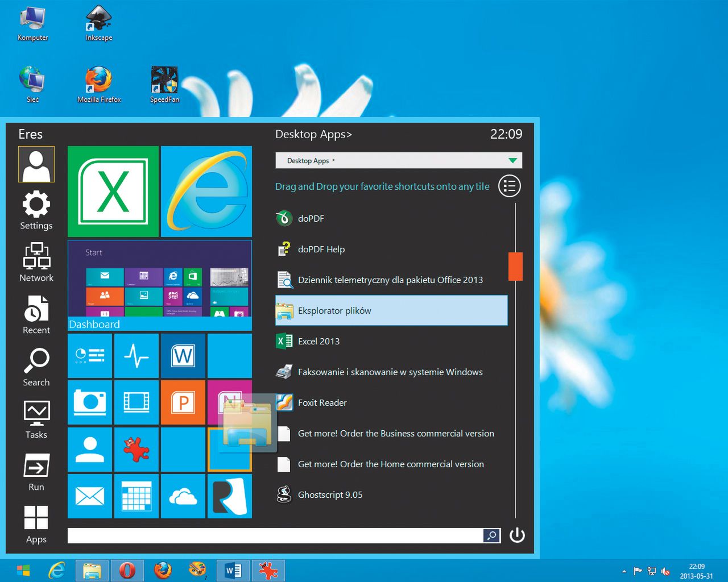Viewport: 728px width, 582px height.
Task: Launch Excel 2013 from the list
Action: point(391,341)
